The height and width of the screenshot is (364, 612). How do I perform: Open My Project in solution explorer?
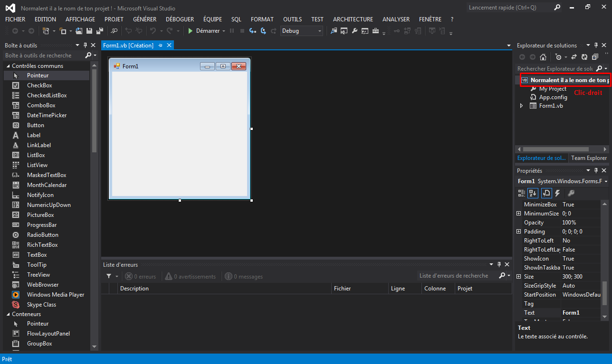(553, 89)
